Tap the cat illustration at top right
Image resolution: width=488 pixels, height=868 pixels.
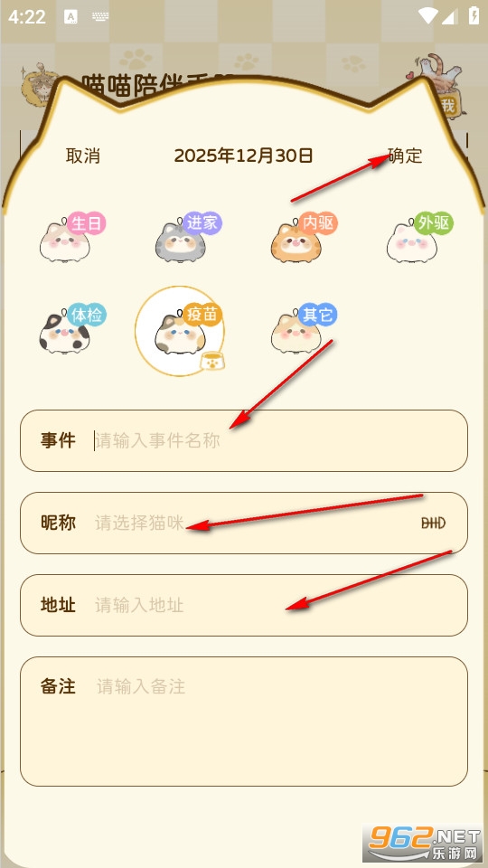pyautogui.click(x=437, y=83)
